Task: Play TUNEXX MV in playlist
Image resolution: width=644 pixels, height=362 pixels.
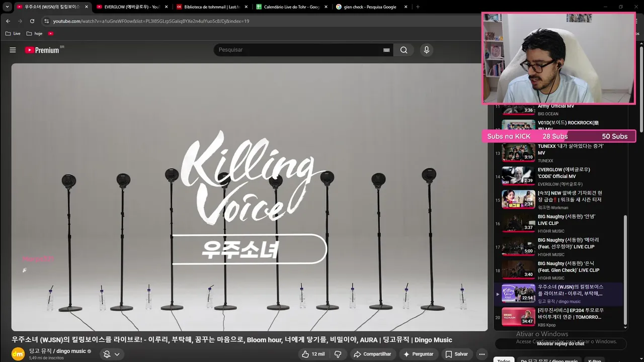Action: click(x=558, y=153)
